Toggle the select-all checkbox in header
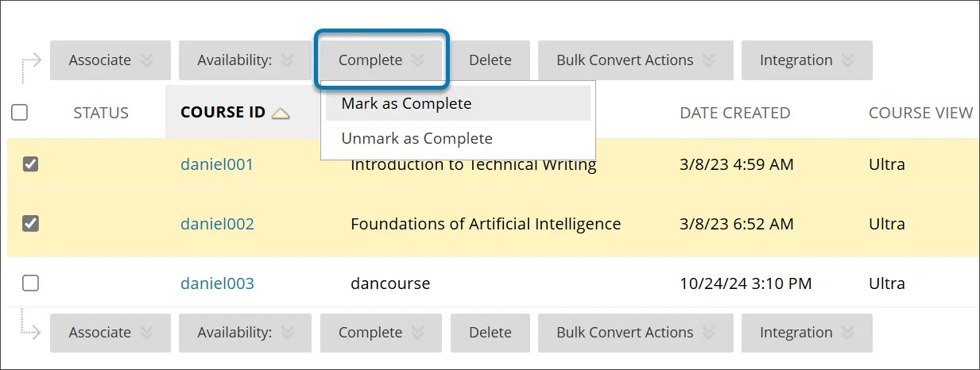This screenshot has width=980, height=370. pos(20,113)
